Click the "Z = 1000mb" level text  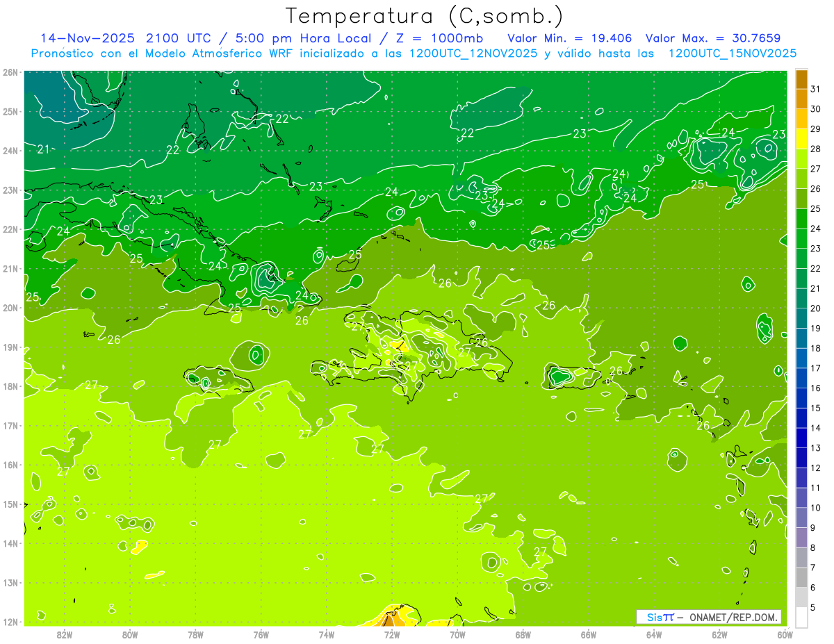click(439, 38)
